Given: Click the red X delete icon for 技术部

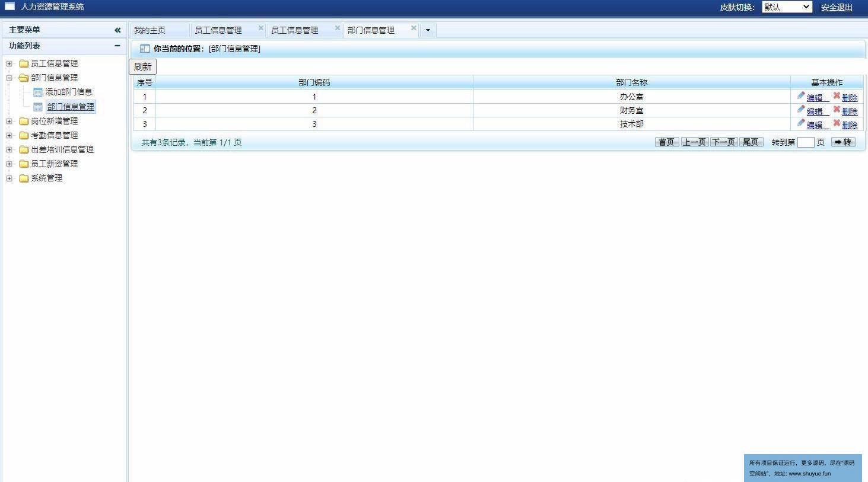Looking at the screenshot, I should click(837, 123).
